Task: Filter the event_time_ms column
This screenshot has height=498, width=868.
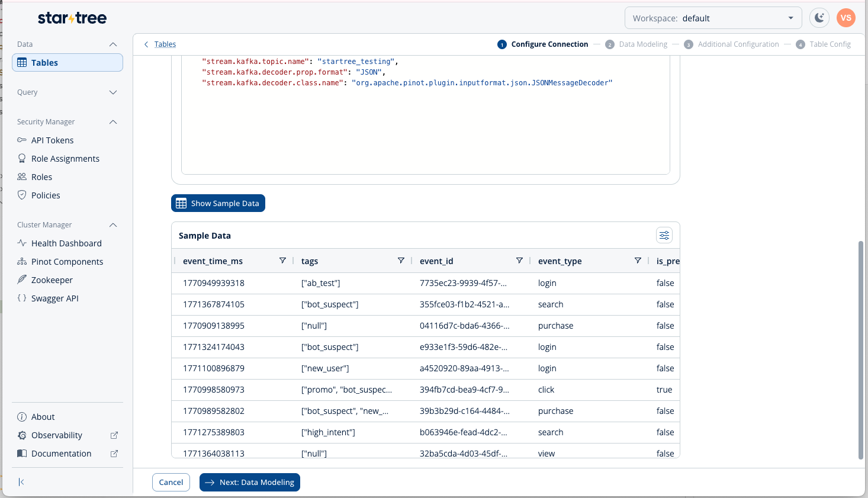Action: (282, 261)
